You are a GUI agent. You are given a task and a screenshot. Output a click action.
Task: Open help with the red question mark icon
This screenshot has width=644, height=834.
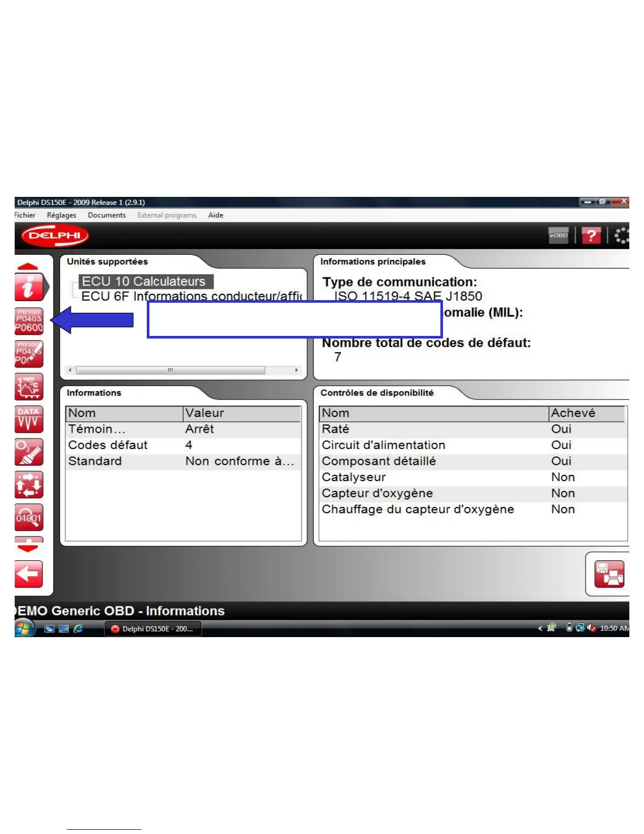click(x=591, y=235)
